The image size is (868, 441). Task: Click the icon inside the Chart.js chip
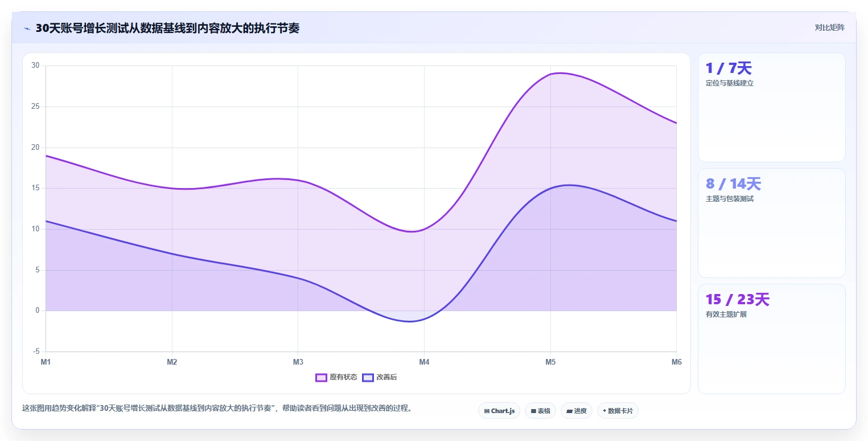(487, 411)
